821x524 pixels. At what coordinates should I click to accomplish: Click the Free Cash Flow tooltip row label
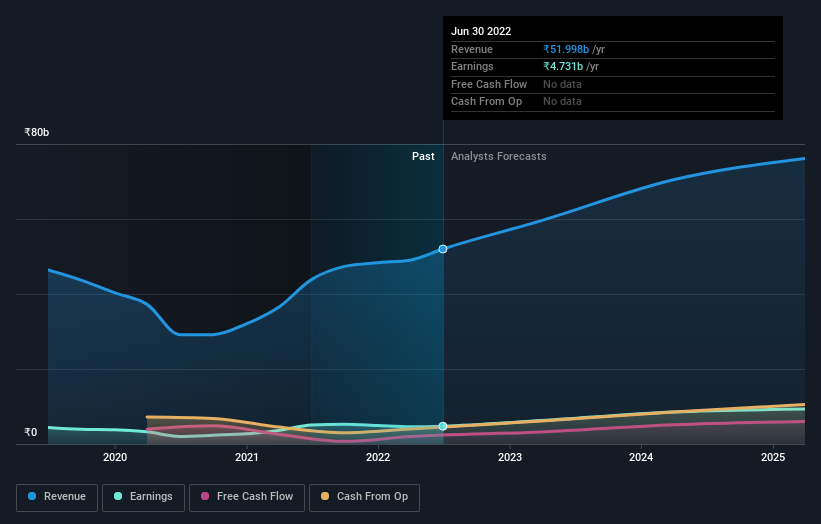[489, 84]
